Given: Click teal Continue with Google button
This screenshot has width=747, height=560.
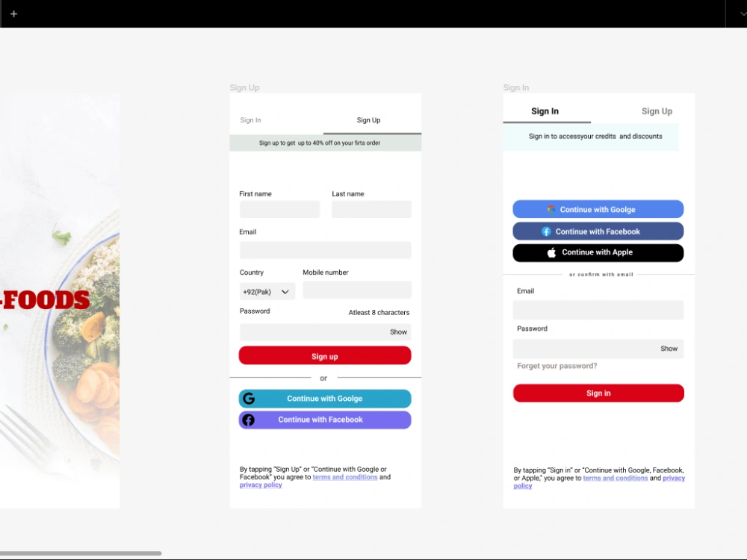Looking at the screenshot, I should click(325, 399).
